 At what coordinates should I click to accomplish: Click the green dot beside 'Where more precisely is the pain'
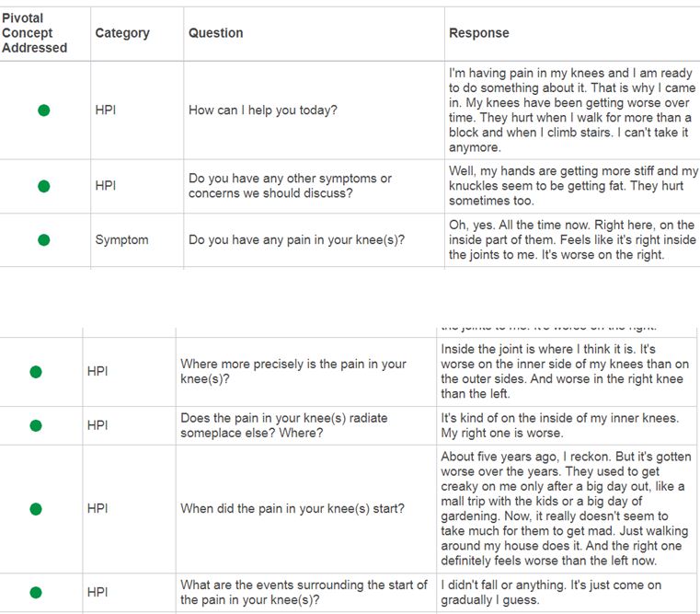(x=36, y=372)
